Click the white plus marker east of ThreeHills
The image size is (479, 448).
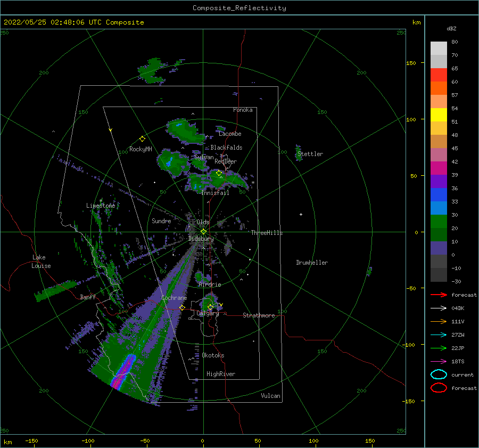pos(301,214)
